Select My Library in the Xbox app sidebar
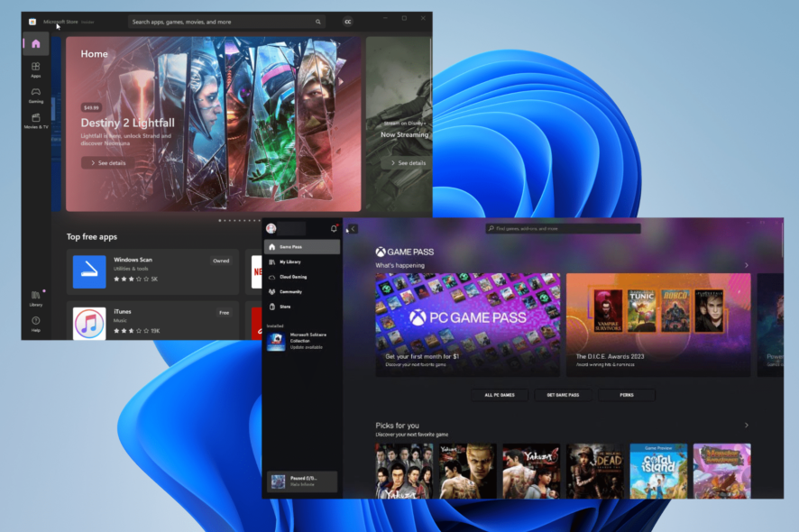 click(x=302, y=261)
